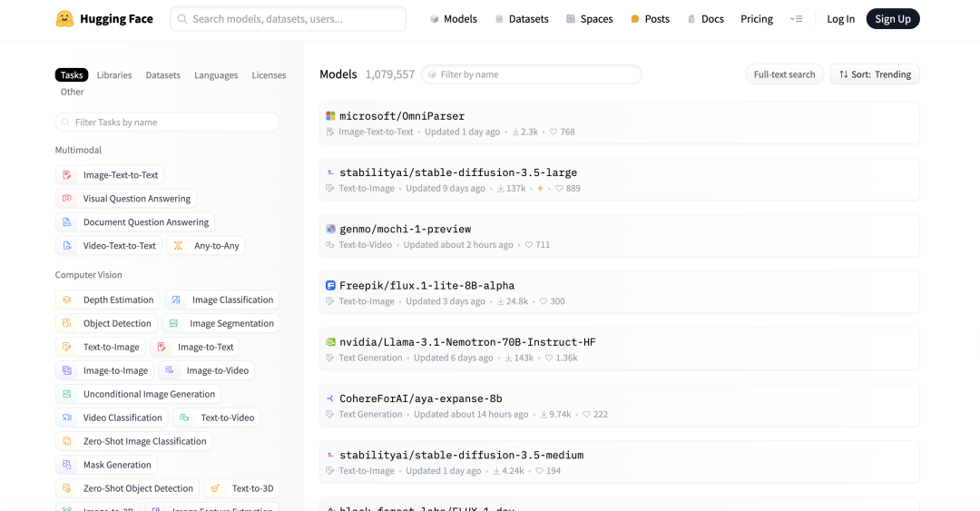Click the Video Classification task icon
The image size is (980, 511).
click(x=67, y=418)
